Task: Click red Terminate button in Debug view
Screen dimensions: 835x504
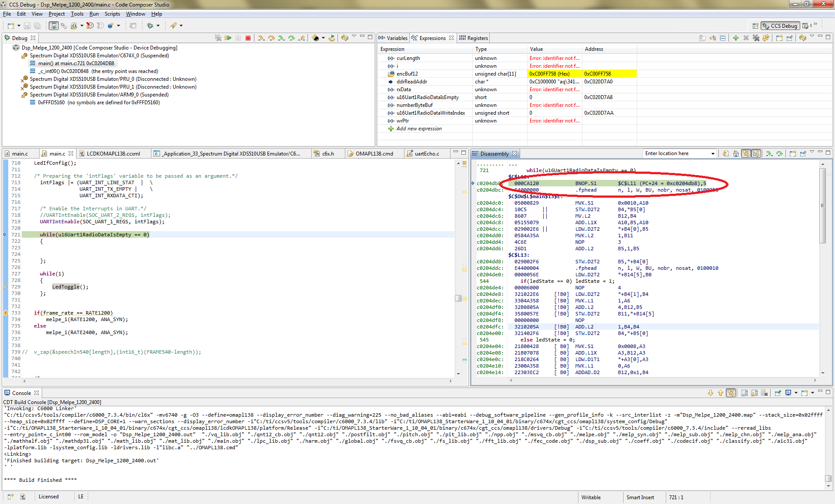Action: click(248, 38)
